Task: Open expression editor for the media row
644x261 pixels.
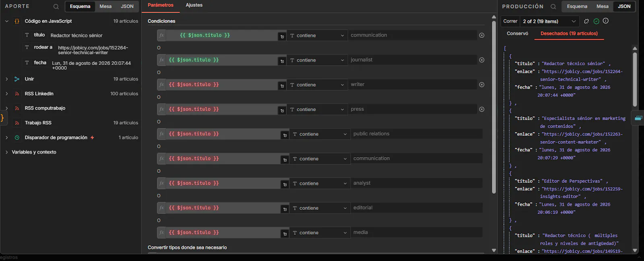Action: pyautogui.click(x=285, y=233)
